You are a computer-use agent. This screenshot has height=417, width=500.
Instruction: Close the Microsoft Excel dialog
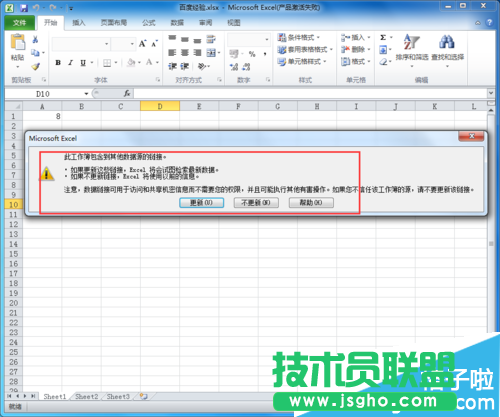pyautogui.click(x=471, y=136)
